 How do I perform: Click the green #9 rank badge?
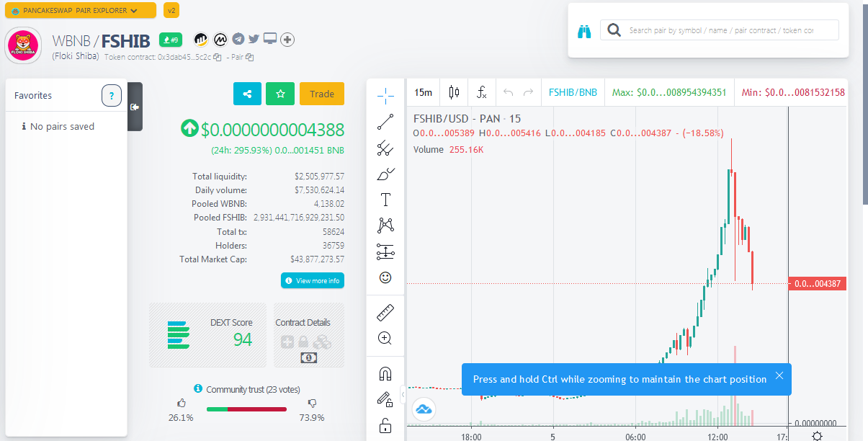[x=171, y=40]
